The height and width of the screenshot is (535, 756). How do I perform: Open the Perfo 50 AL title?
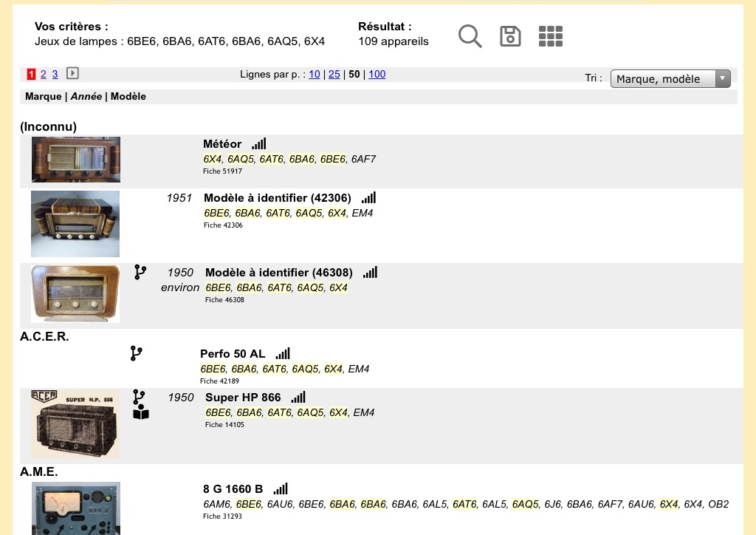coord(233,354)
